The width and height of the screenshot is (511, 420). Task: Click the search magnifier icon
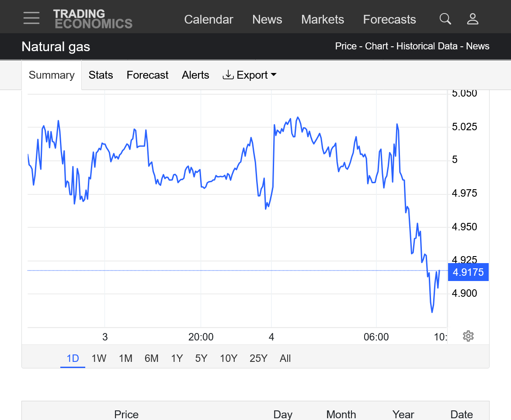point(445,19)
